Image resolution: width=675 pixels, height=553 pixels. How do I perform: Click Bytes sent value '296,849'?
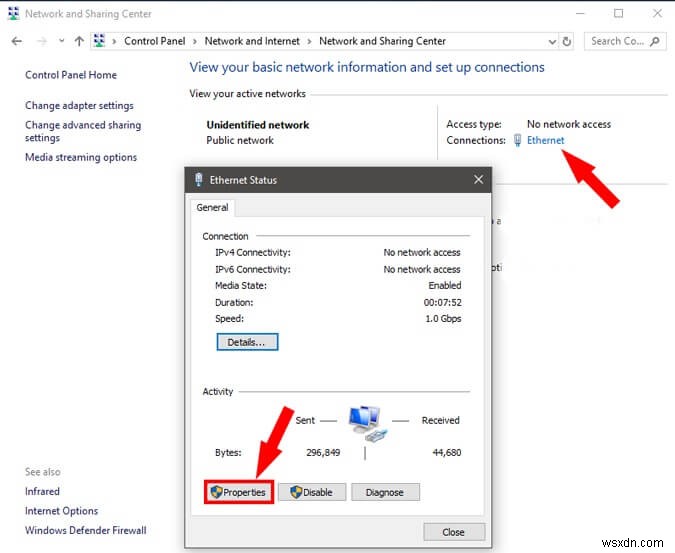(x=323, y=452)
